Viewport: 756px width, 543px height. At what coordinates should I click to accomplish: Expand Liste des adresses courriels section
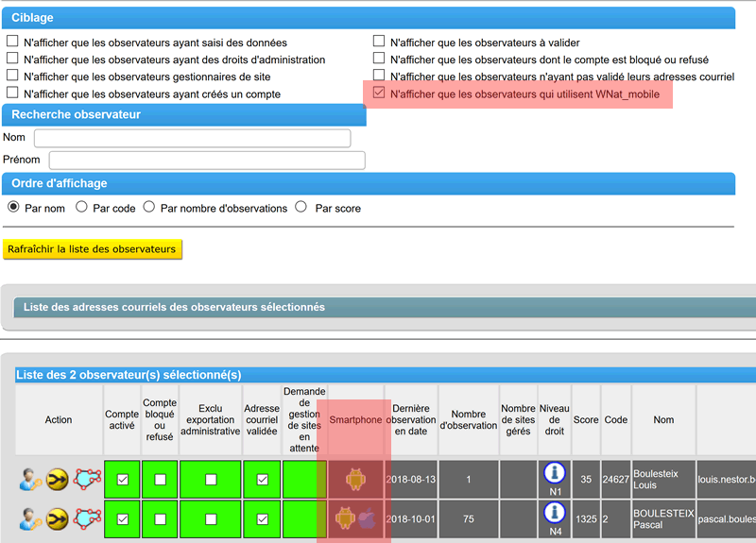click(x=385, y=308)
